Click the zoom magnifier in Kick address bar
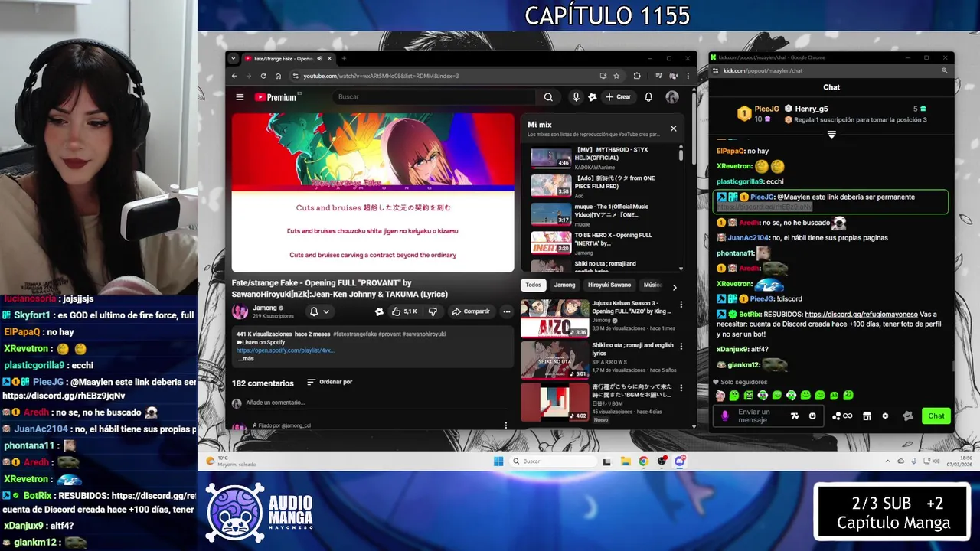Screen dimensions: 980x551 click(x=944, y=70)
